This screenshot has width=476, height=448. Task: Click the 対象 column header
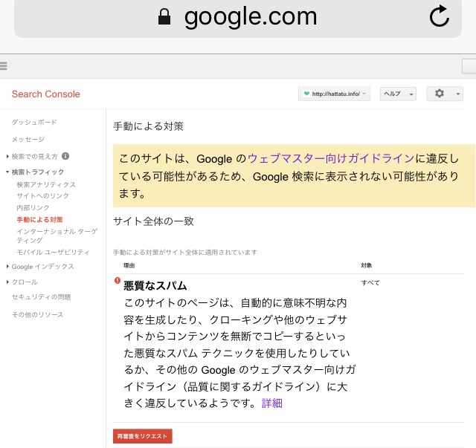pyautogui.click(x=367, y=265)
